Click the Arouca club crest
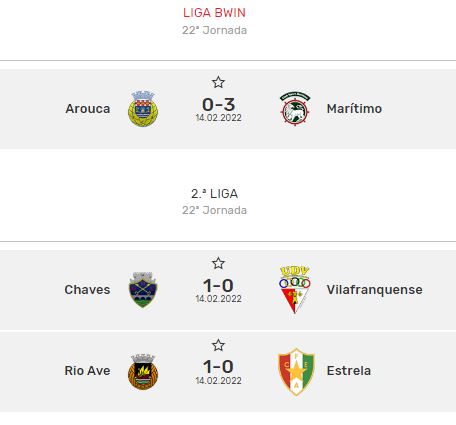The image size is (456, 425). pos(143,109)
